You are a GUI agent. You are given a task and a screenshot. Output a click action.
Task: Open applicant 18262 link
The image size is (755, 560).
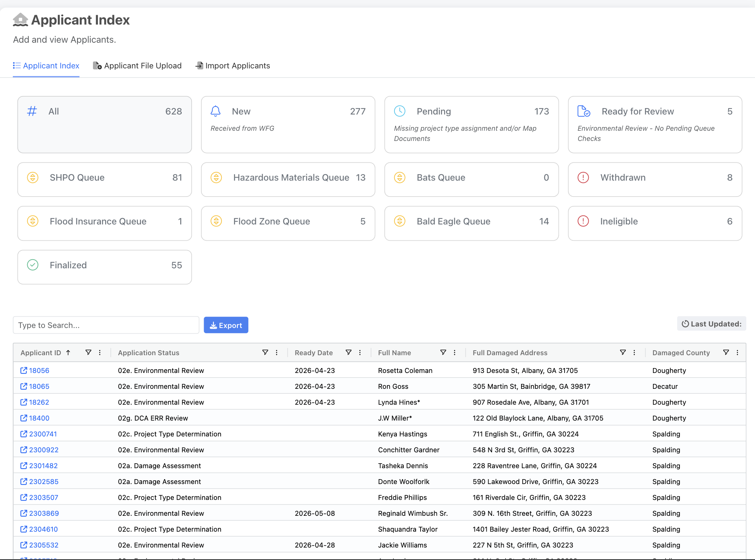[x=35, y=402]
